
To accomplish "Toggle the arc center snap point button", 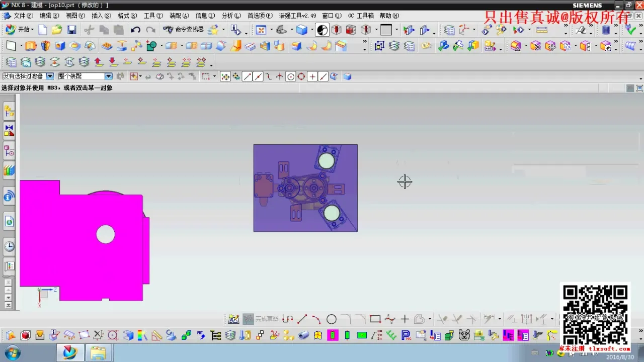I will pyautogui.click(x=290, y=77).
